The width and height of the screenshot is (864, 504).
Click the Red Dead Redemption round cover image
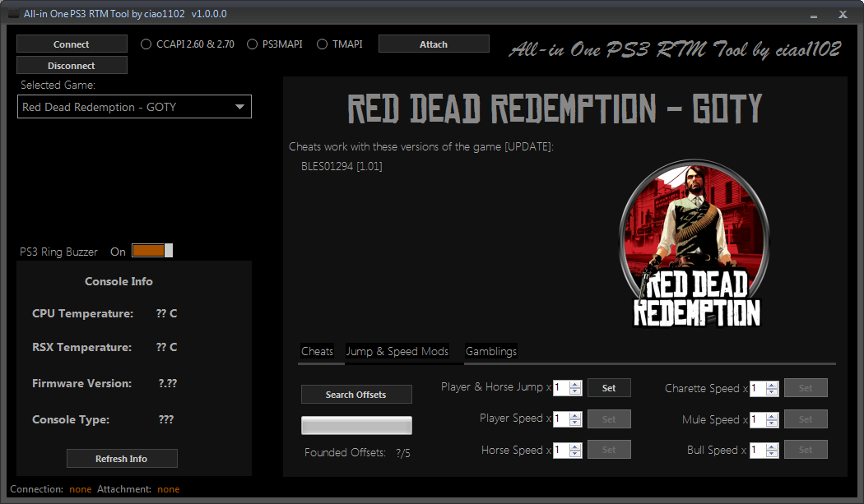(694, 243)
